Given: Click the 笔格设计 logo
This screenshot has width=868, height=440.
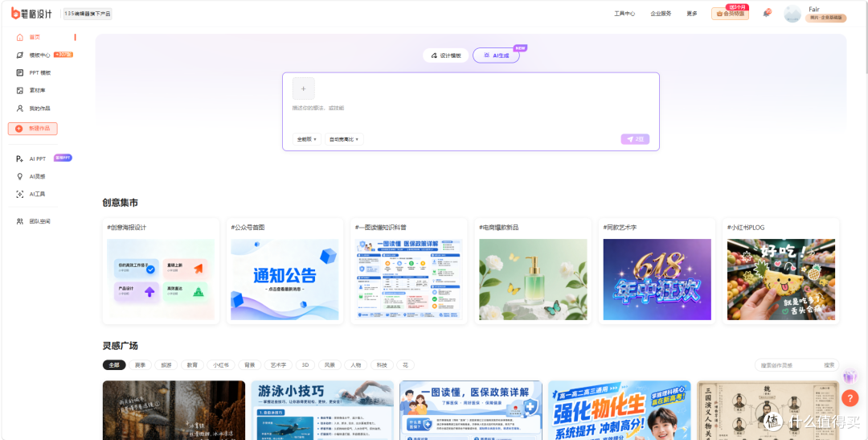Looking at the screenshot, I should click(x=31, y=14).
